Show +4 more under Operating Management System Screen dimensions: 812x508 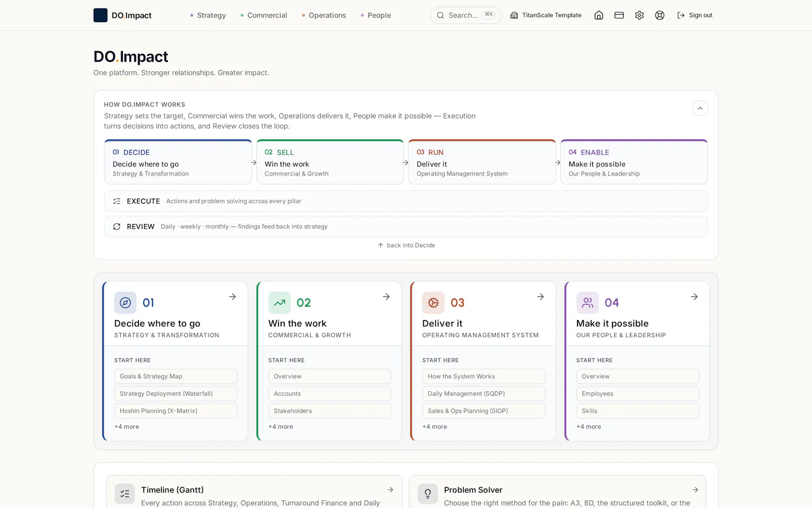pyautogui.click(x=434, y=427)
